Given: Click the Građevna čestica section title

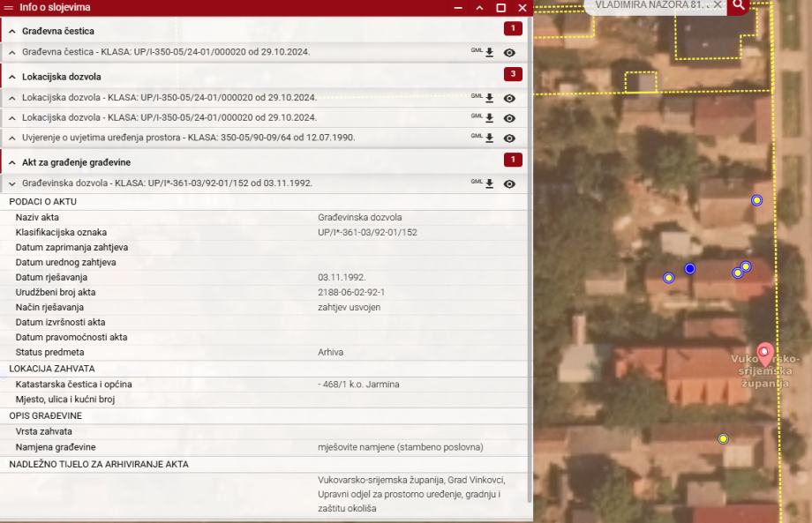Looking at the screenshot, I should [58, 32].
